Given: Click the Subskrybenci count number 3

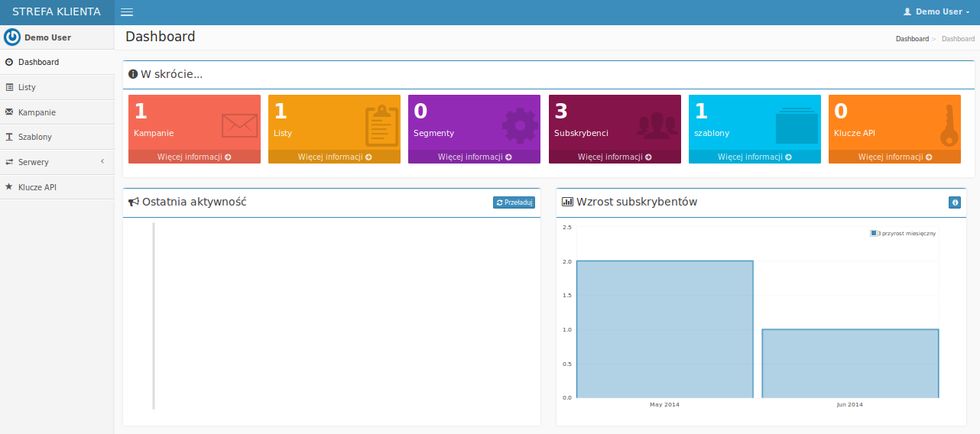Looking at the screenshot, I should coord(561,111).
